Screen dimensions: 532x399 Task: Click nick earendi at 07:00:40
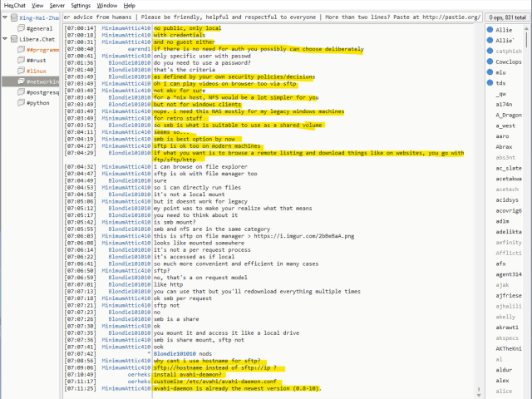[x=139, y=49]
